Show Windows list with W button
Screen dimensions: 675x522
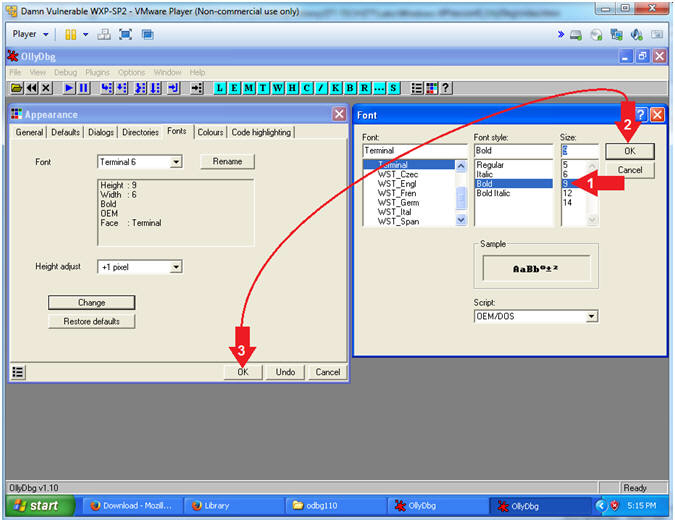click(x=278, y=88)
